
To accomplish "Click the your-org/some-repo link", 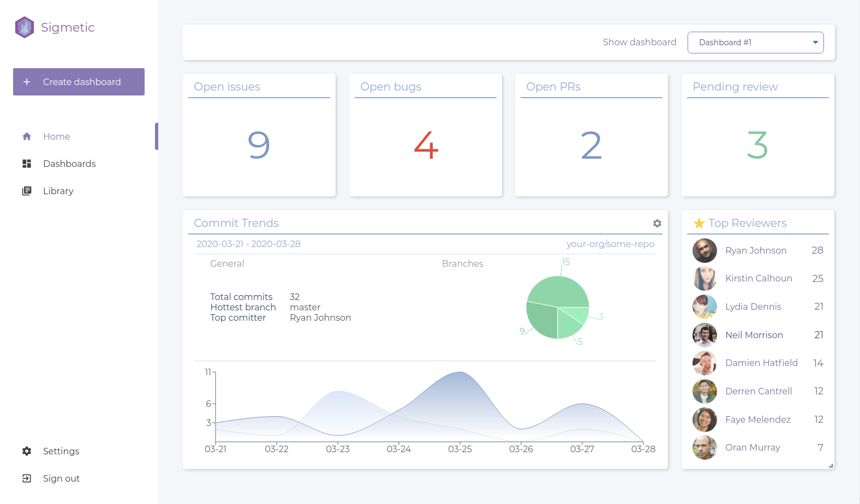I will (610, 244).
